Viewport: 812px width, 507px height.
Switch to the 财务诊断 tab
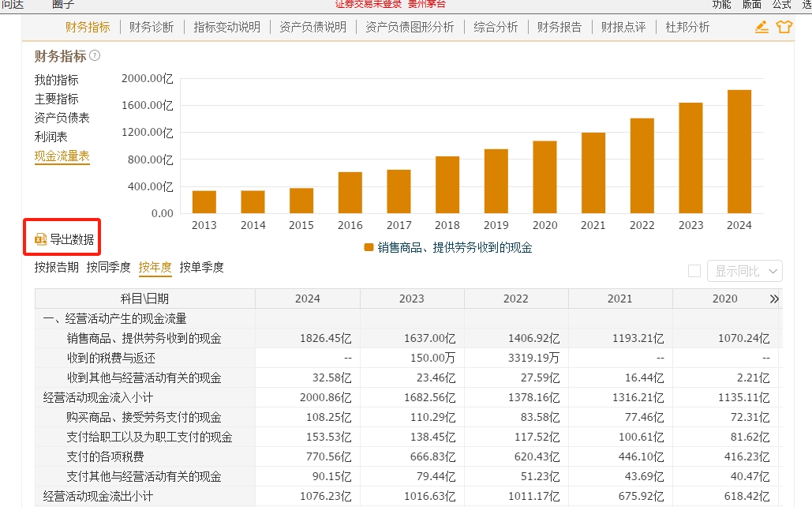(152, 27)
